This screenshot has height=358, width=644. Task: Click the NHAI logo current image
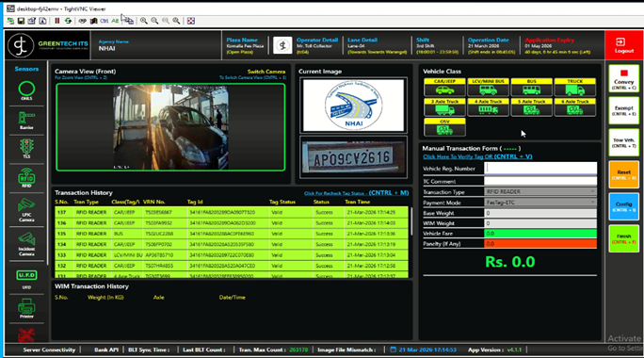(354, 106)
